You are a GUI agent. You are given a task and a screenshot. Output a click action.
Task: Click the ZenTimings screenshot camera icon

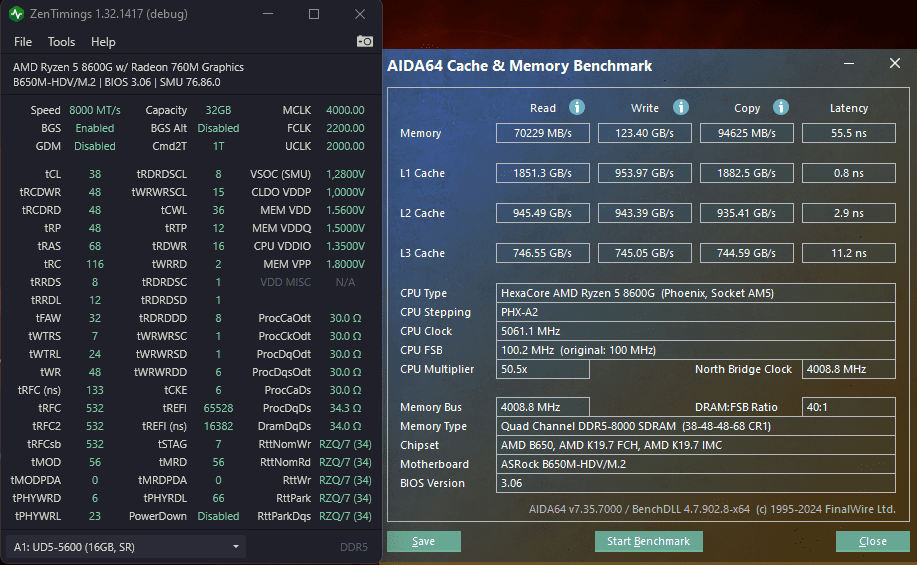pos(365,41)
